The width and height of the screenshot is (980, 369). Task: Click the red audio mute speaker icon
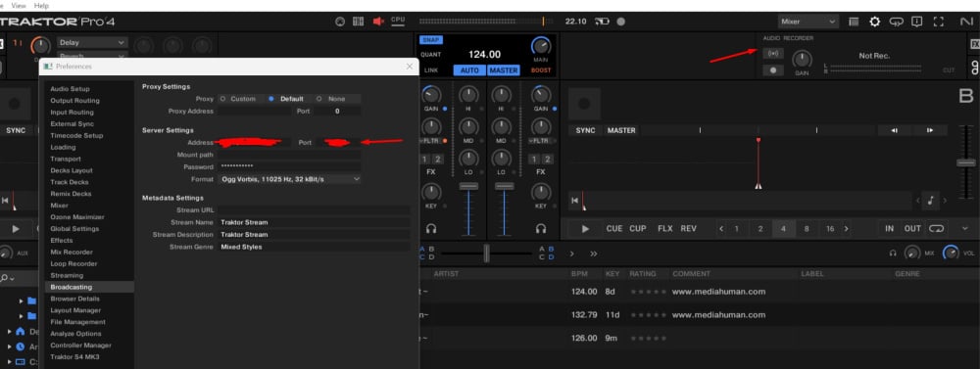[x=378, y=22]
